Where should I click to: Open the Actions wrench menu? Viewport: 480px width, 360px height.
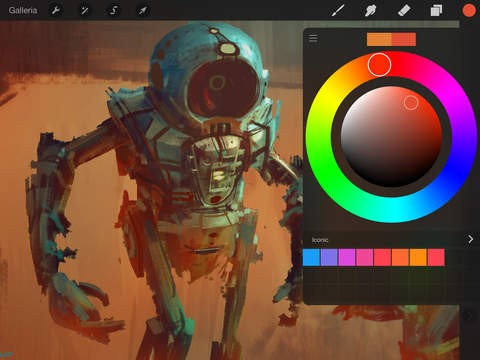pos(56,10)
